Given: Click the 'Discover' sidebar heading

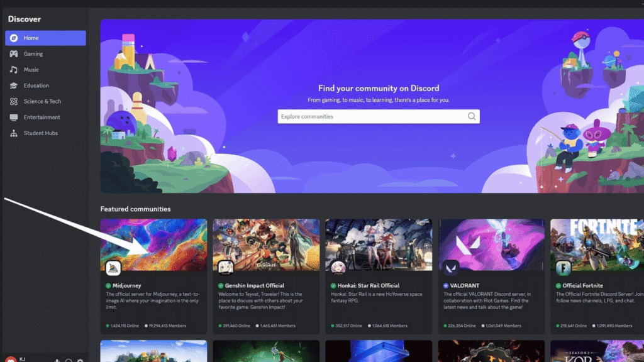Looking at the screenshot, I should click(25, 19).
